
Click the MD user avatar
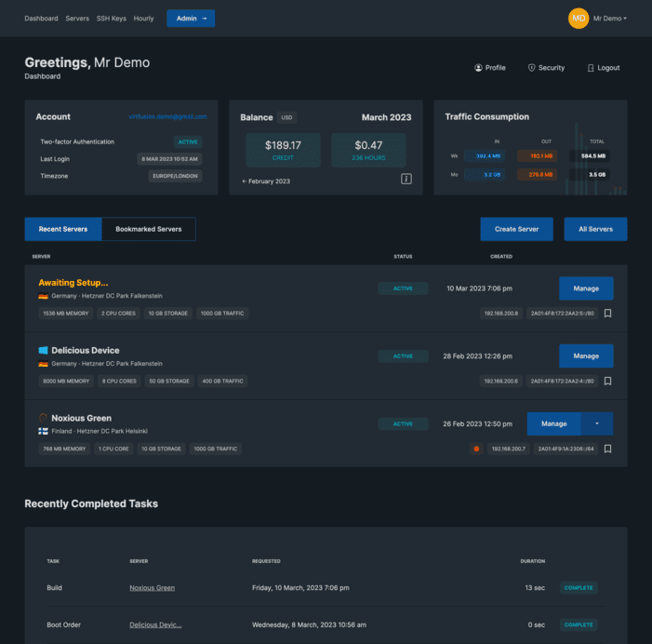[x=579, y=19]
